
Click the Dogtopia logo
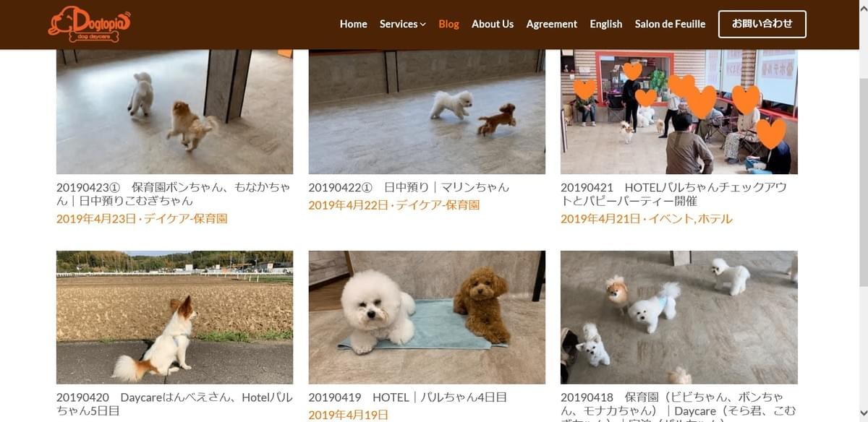(x=89, y=24)
